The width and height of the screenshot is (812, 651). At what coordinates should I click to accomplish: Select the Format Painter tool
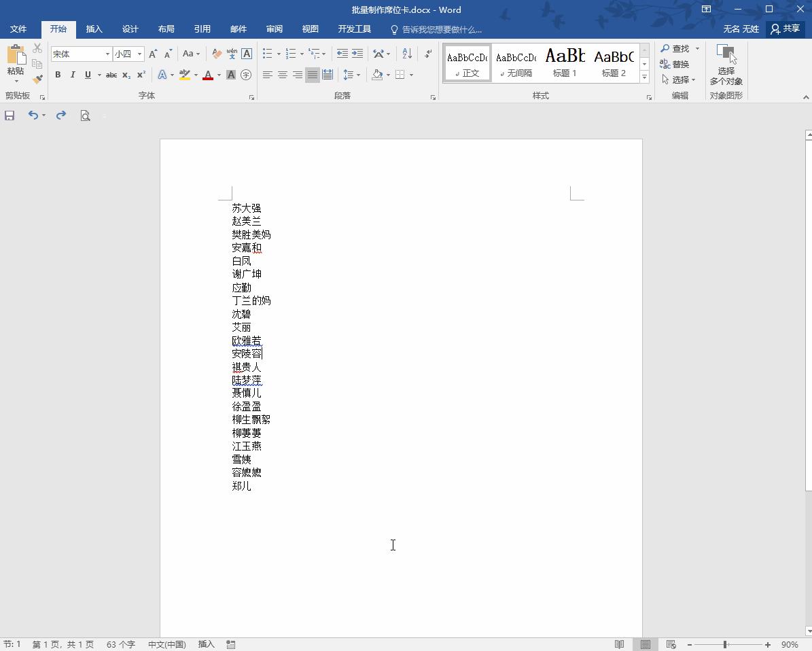tap(37, 80)
